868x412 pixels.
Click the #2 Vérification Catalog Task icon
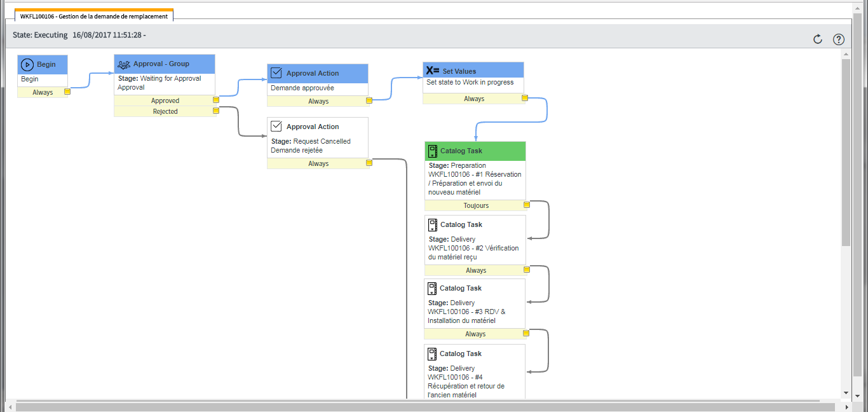tap(433, 224)
